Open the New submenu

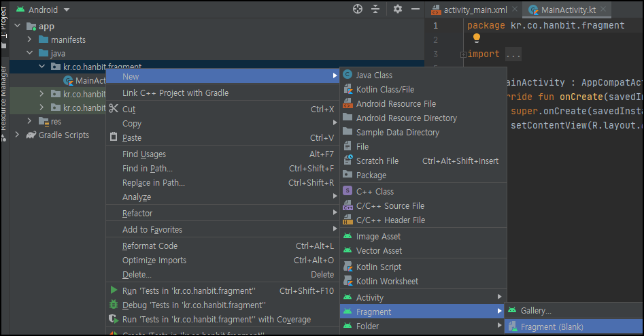coord(222,76)
